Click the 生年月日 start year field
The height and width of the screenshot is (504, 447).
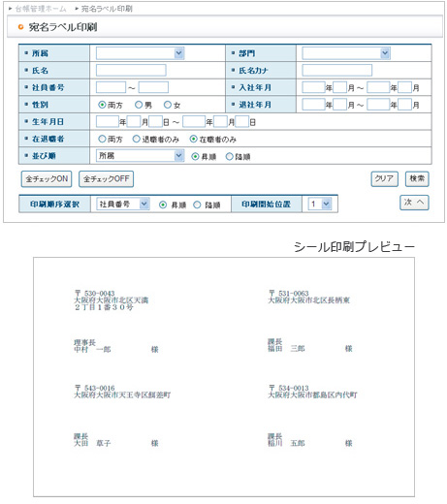pyautogui.click(x=108, y=122)
